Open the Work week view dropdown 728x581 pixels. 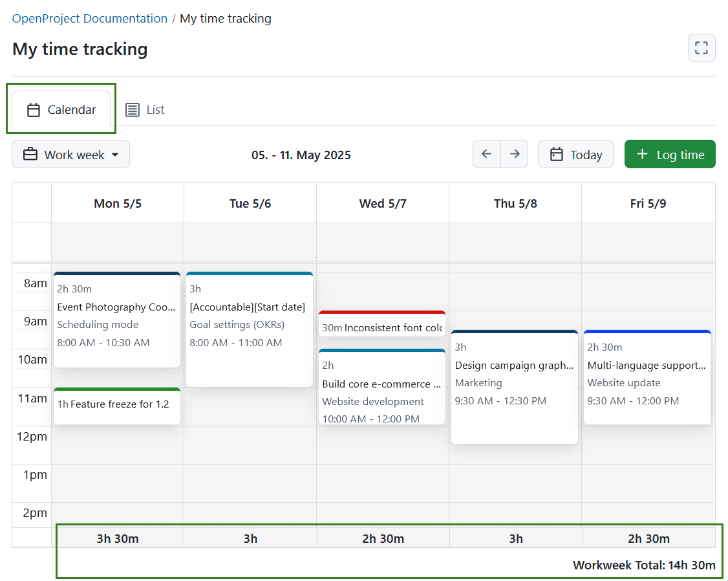[x=70, y=155]
